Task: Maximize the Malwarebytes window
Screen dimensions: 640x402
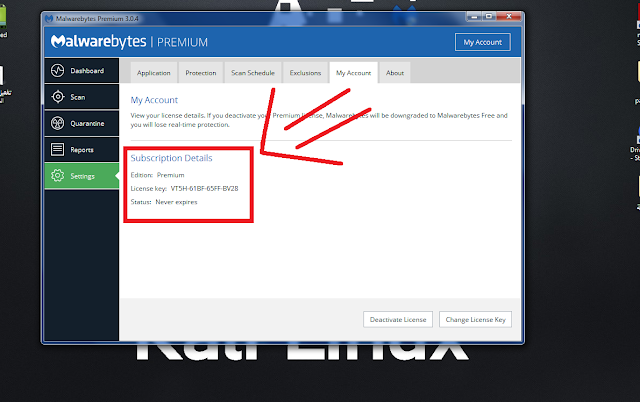Action: coord(489,17)
